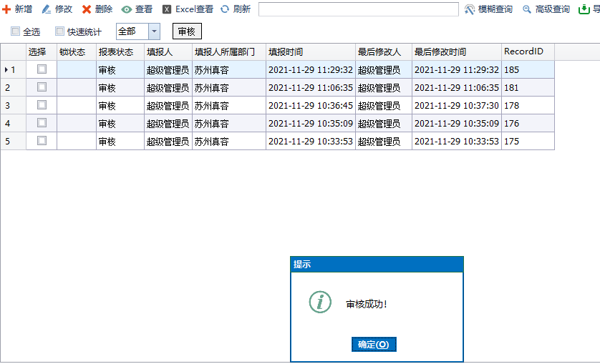
Task: Open Excel查看 via the Excel icon
Action: point(167,9)
